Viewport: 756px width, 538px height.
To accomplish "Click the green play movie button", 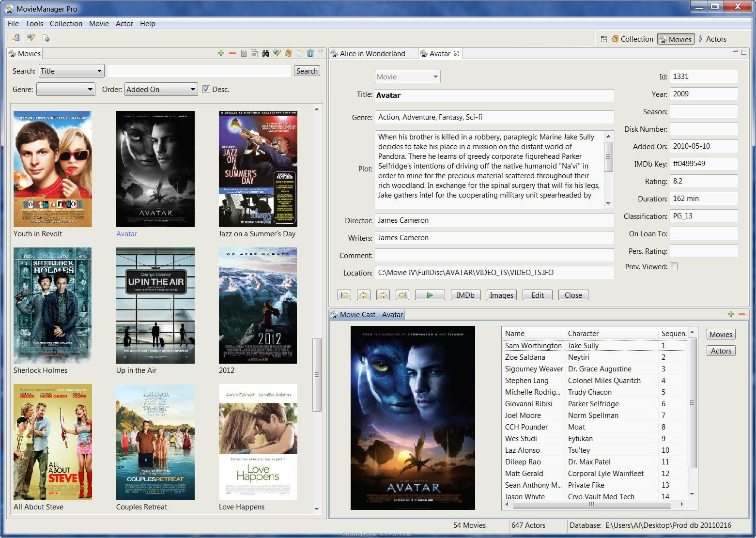I will click(x=430, y=295).
